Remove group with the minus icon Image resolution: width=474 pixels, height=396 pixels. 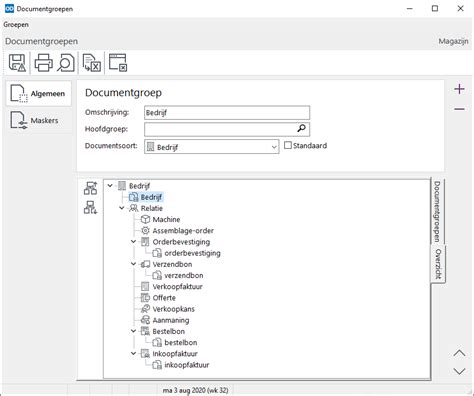(459, 109)
